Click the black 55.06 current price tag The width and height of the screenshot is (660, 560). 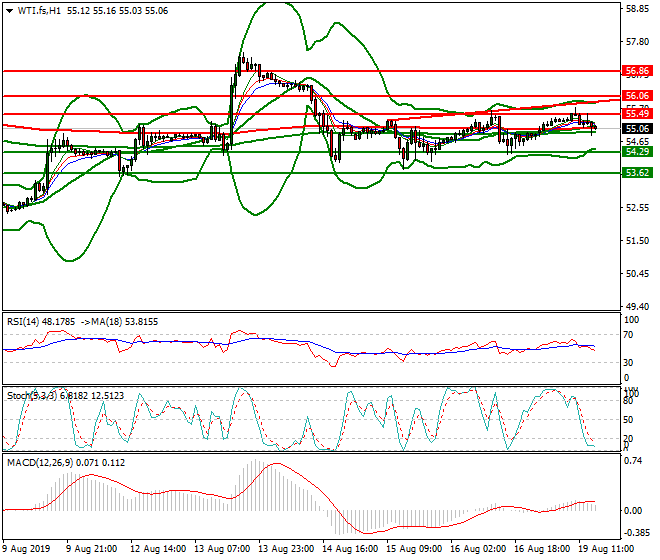(637, 128)
